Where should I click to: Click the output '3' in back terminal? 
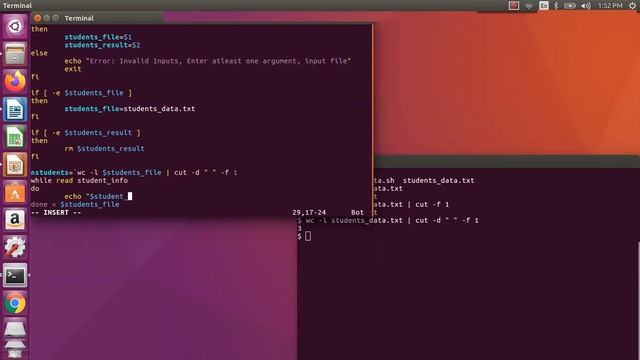(x=300, y=229)
